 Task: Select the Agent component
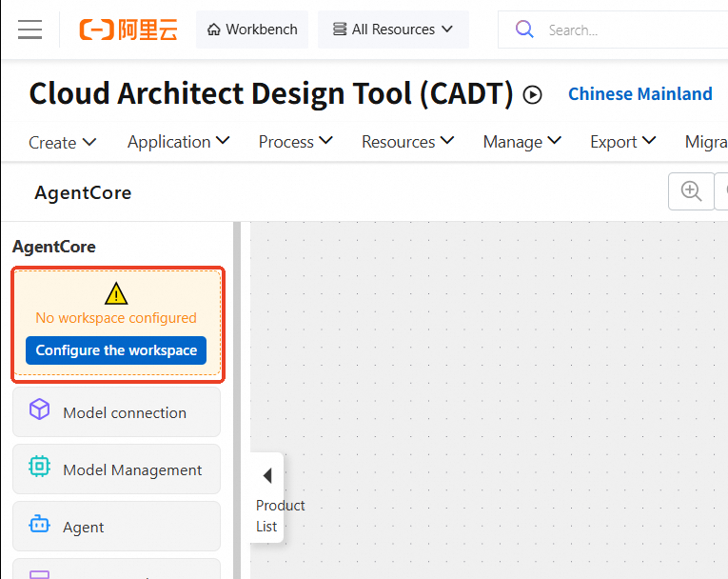point(116,527)
